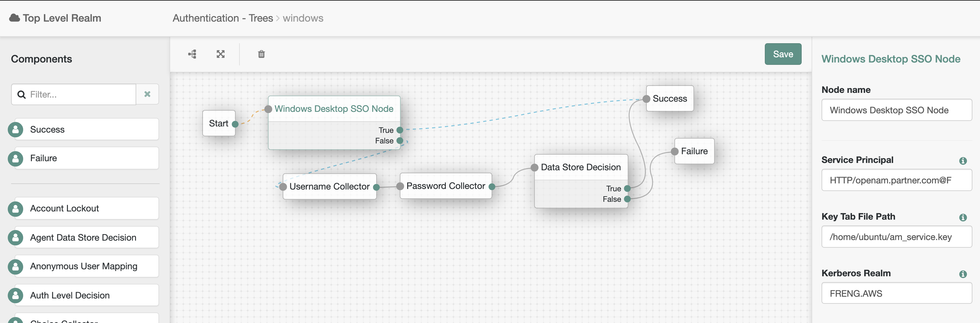Click the Data Store Decision False outlet
The height and width of the screenshot is (323, 980).
point(627,199)
